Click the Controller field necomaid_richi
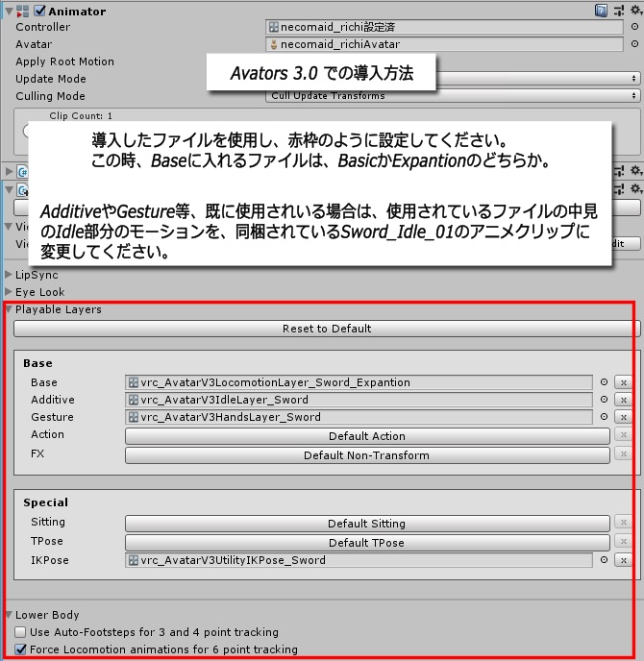Image resolution: width=644 pixels, height=661 pixels. 444,27
